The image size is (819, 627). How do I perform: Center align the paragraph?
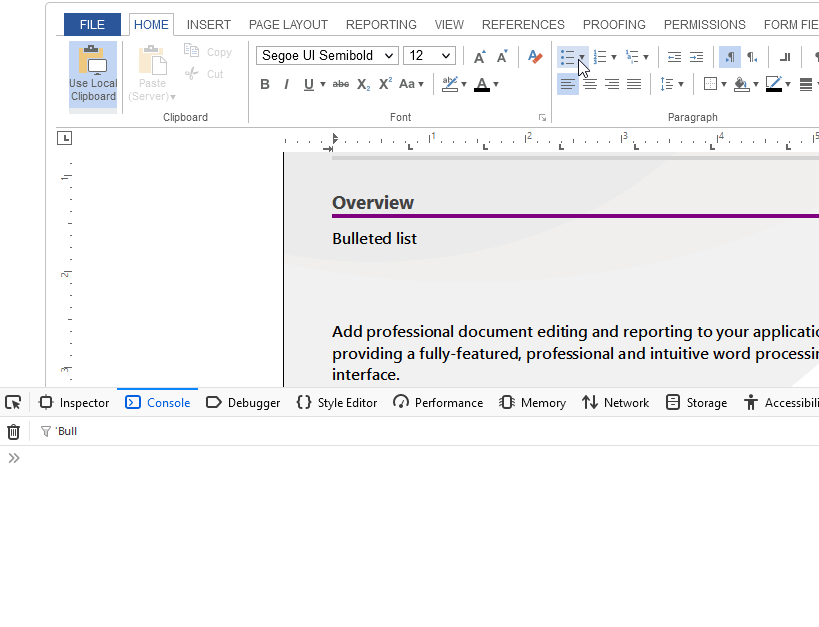click(590, 85)
